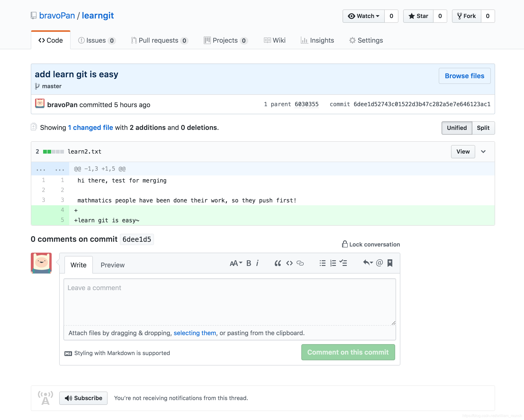Open the learngit repository link
The height and width of the screenshot is (420, 524).
98,16
